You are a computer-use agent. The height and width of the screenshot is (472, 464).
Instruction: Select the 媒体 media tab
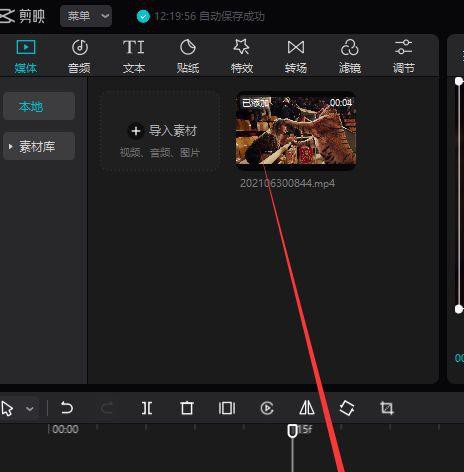(26, 56)
